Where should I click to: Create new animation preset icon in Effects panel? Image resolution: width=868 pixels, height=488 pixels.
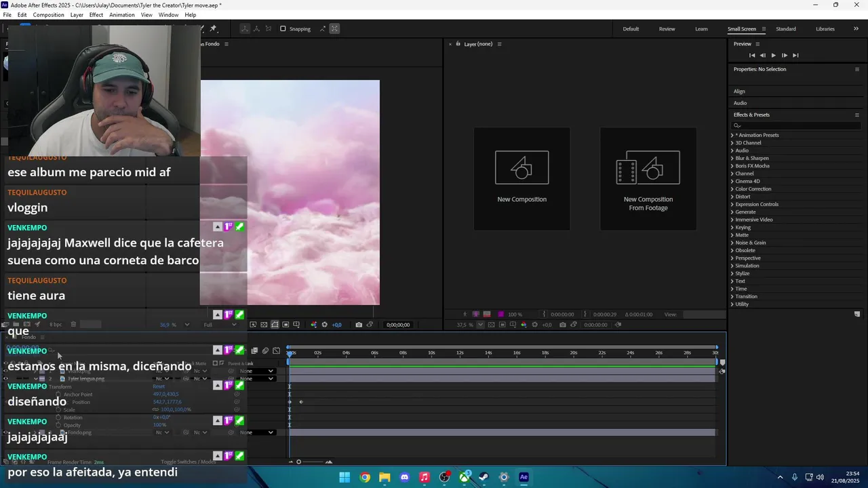click(857, 314)
